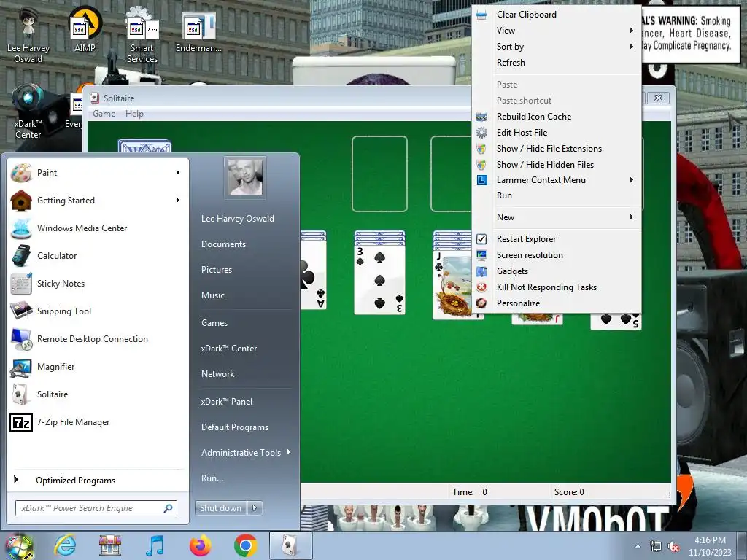Select the Smart Services desktop icon
This screenshot has height=560, width=747.
pos(142,36)
